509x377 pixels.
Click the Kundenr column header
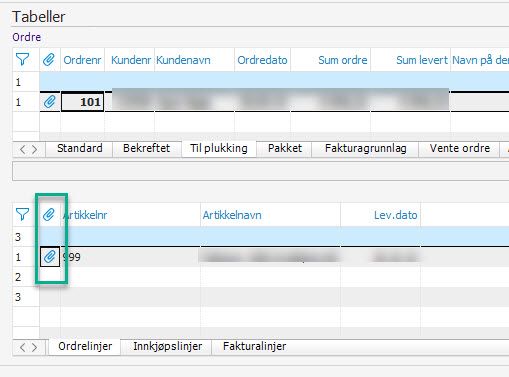[x=131, y=60]
